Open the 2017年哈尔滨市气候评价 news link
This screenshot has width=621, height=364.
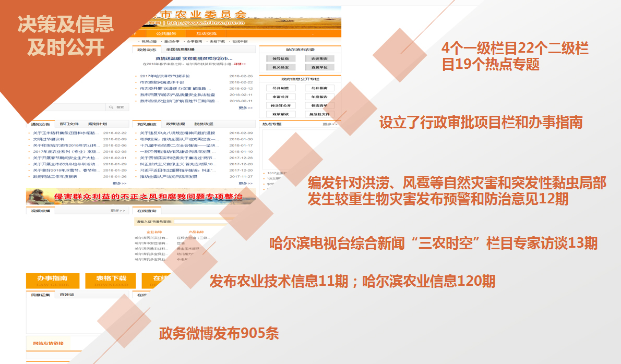tap(165, 76)
